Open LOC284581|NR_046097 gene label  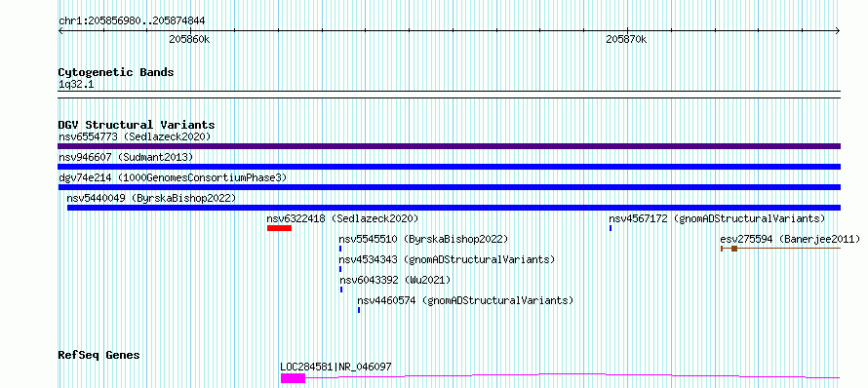336,367
